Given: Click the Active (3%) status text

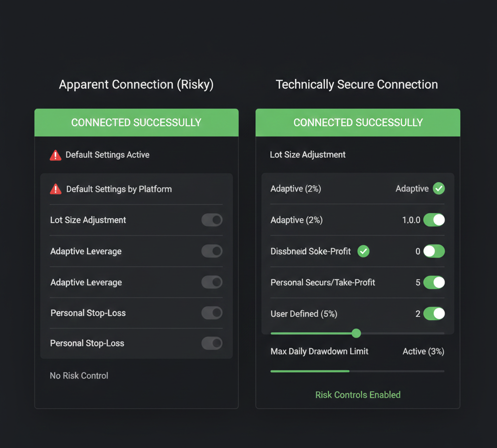Looking at the screenshot, I should pyautogui.click(x=423, y=352).
